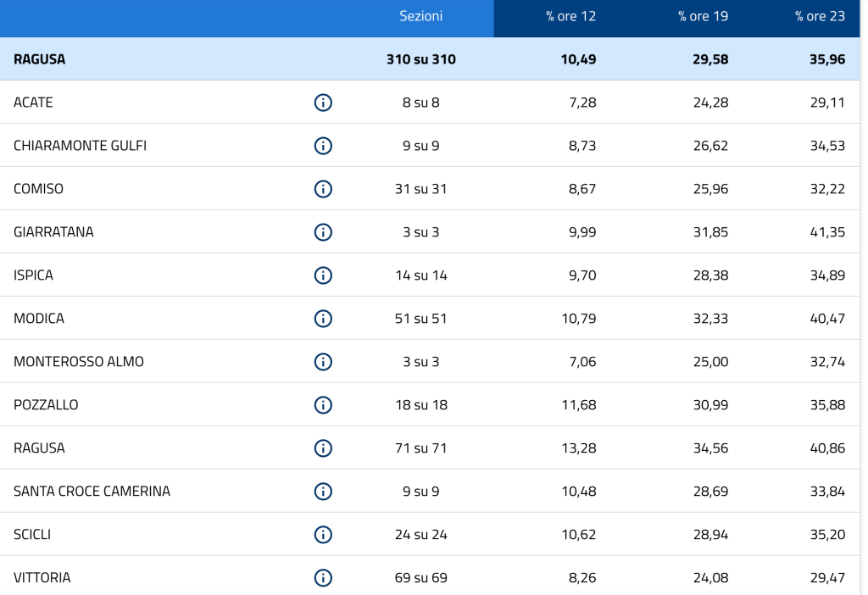
Task: Click the info icon in Ragusa municipality row
Action: (x=323, y=448)
